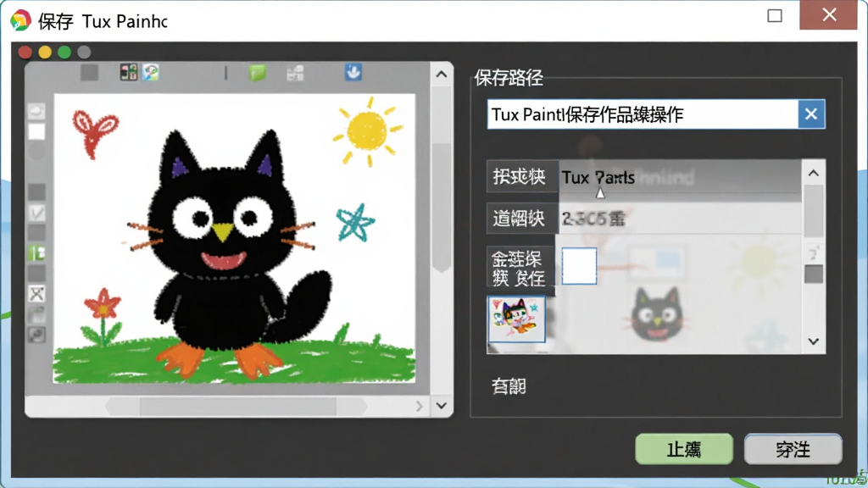
Task: Clear the path field with blue X button
Action: pos(811,114)
